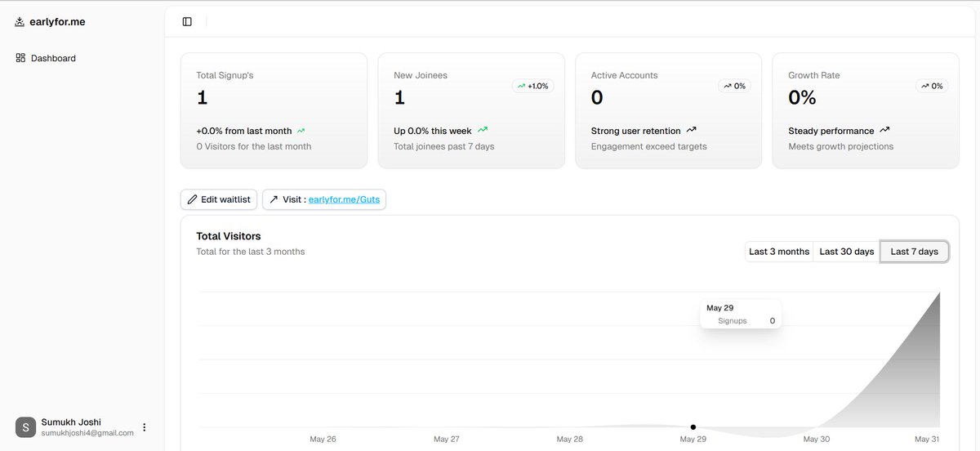
Task: Click the May 26 axis label
Action: point(323,440)
